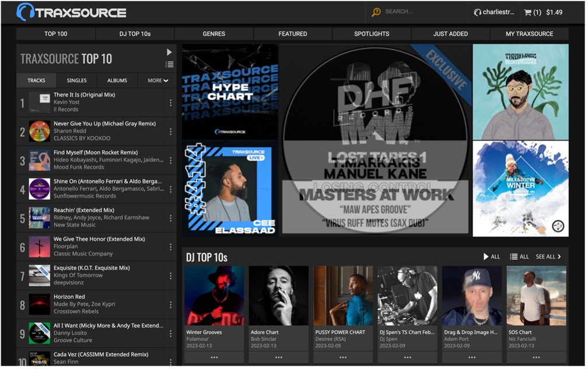Click the There It Is track artwork
The image size is (588, 369).
pos(40,102)
